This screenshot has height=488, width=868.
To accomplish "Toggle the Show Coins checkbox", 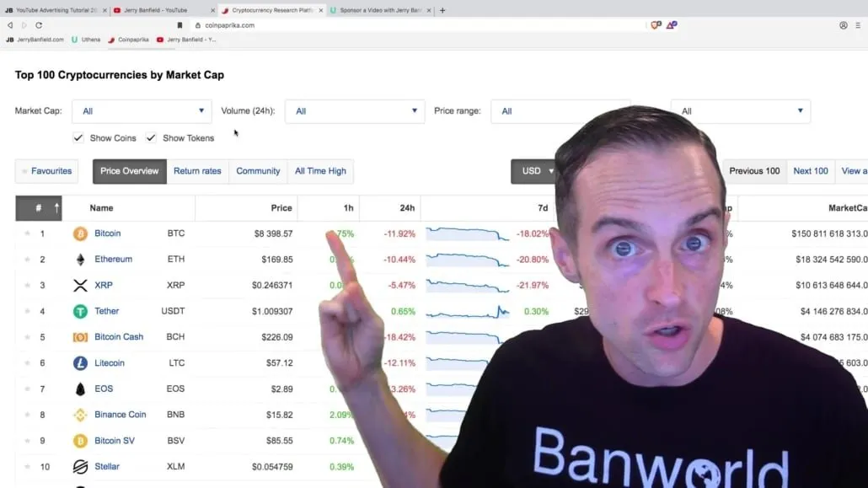I will point(78,138).
